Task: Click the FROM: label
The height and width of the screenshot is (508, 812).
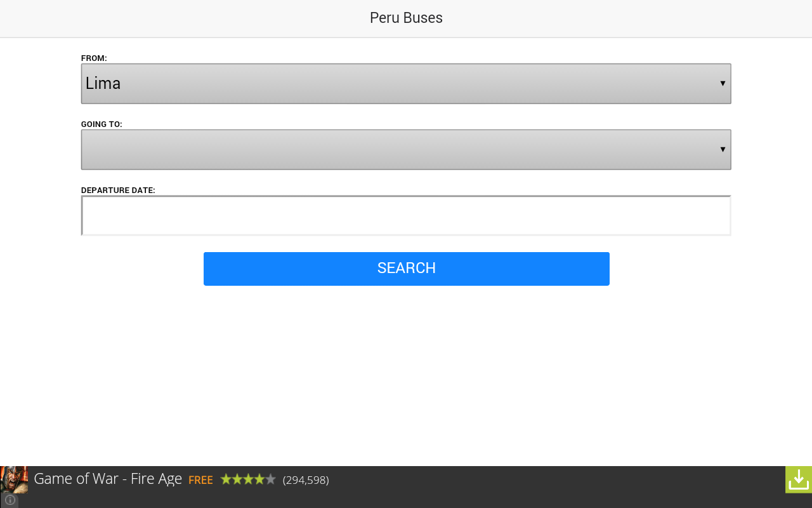Action: pos(94,58)
